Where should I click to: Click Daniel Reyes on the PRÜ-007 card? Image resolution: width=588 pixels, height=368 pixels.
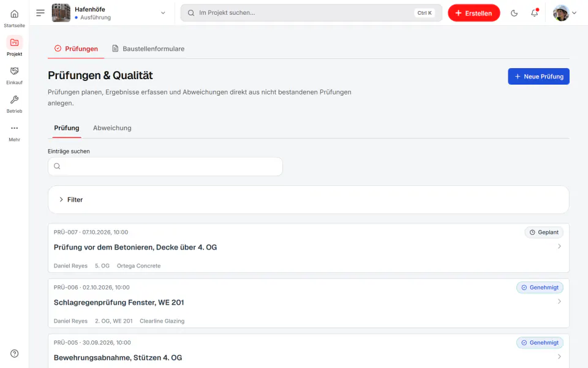[x=70, y=266]
